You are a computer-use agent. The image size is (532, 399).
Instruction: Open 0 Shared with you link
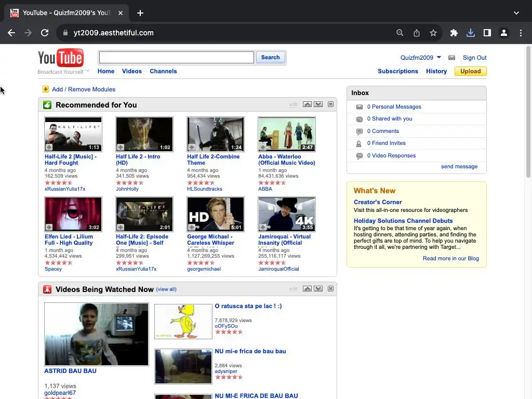pos(390,119)
